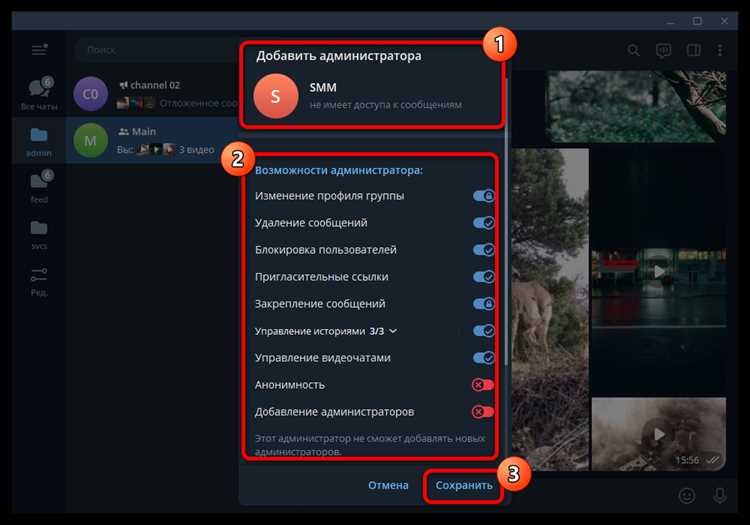Enable the Anonymity permission switch

[483, 385]
